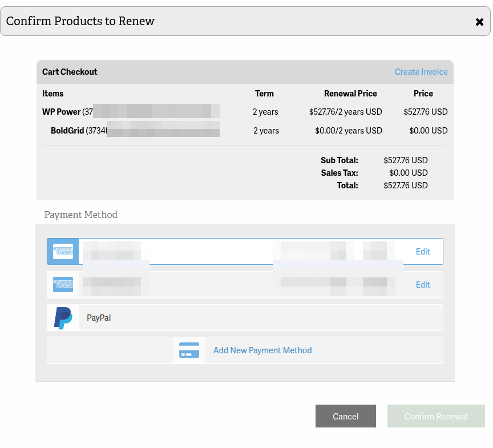Click the Confirm Renewal button
This screenshot has width=493, height=448.
[436, 416]
